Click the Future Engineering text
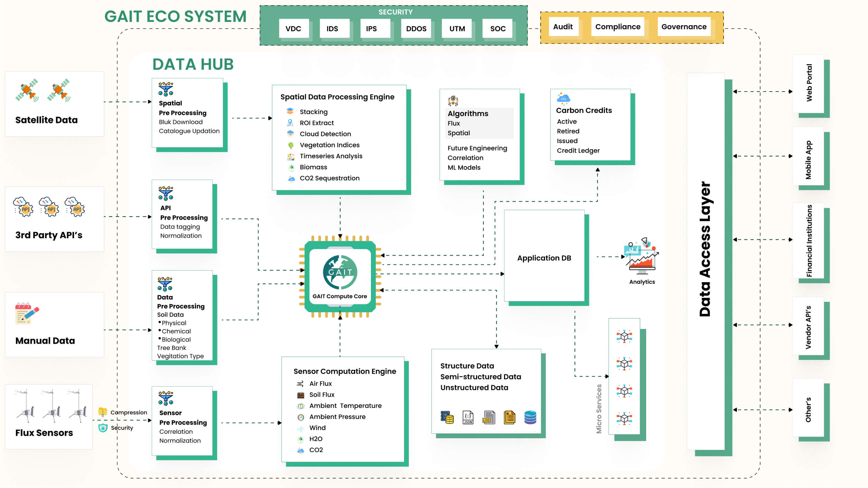 click(x=477, y=148)
